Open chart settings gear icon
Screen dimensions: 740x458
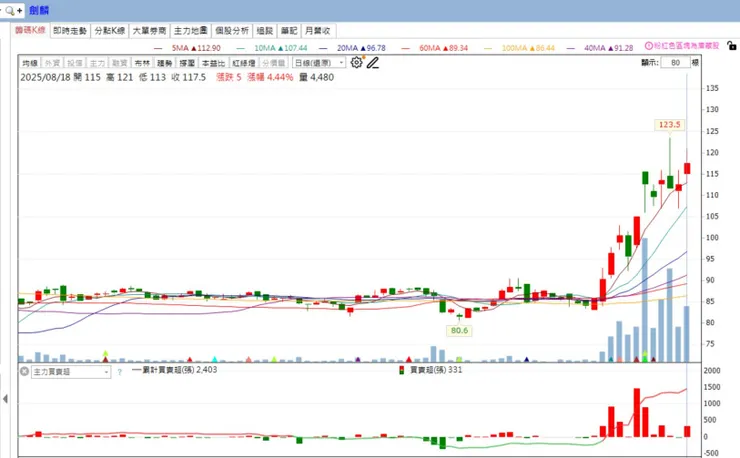pyautogui.click(x=357, y=62)
